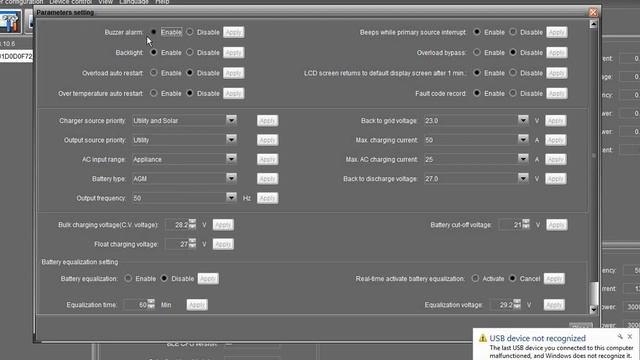Apply Equalization time setting
Image resolution: width=640 pixels, height=360 pixels.
[197, 305]
